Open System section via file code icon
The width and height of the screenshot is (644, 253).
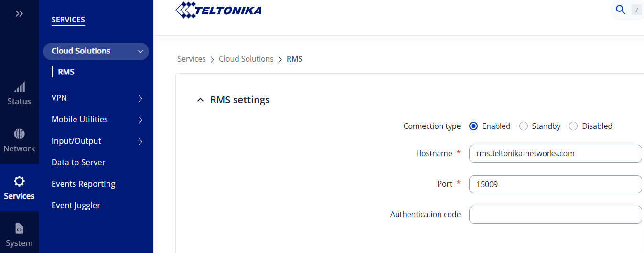tap(19, 229)
